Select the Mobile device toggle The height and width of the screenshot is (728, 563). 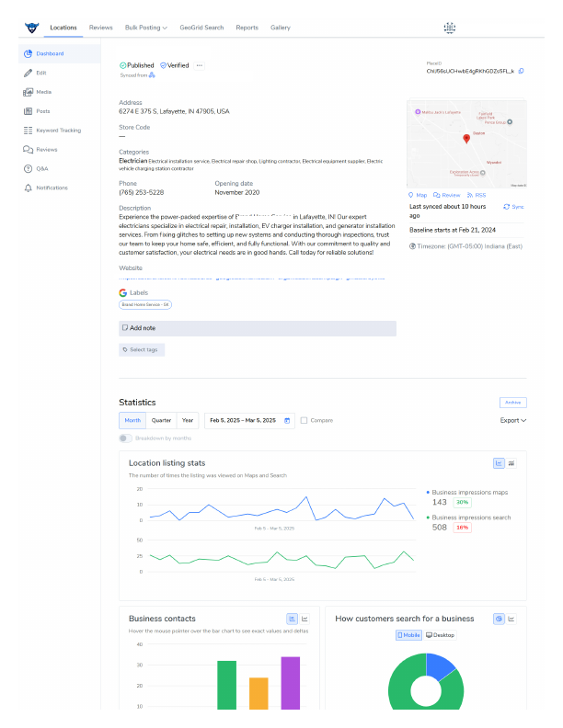coord(408,635)
